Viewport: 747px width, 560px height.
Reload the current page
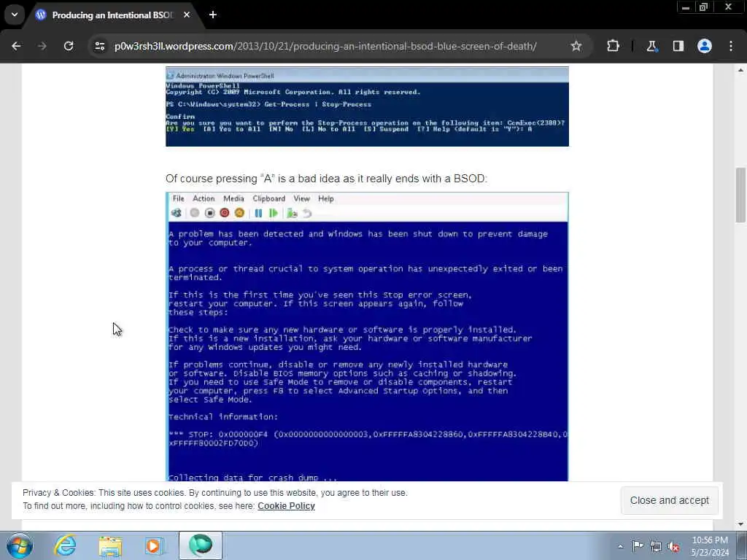(x=69, y=46)
